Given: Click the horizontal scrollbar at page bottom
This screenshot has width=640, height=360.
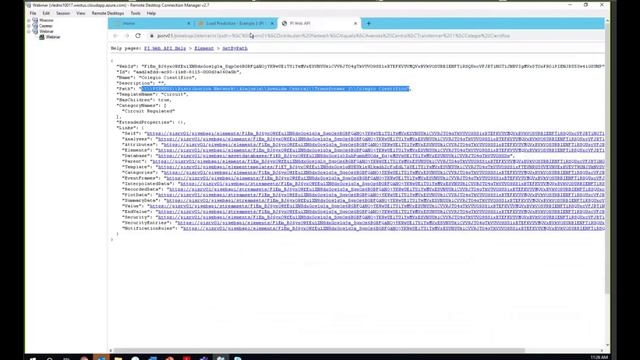Looking at the screenshot, I should [x=318, y=350].
